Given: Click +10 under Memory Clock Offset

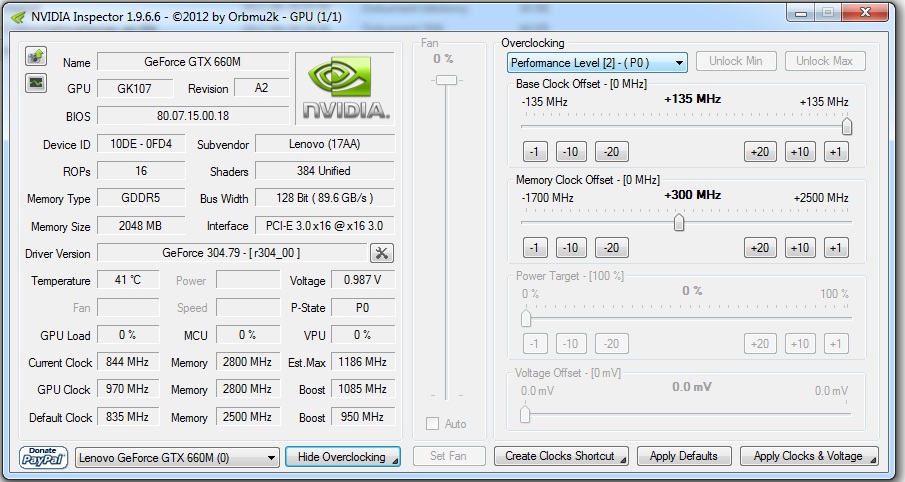Looking at the screenshot, I should 800,248.
